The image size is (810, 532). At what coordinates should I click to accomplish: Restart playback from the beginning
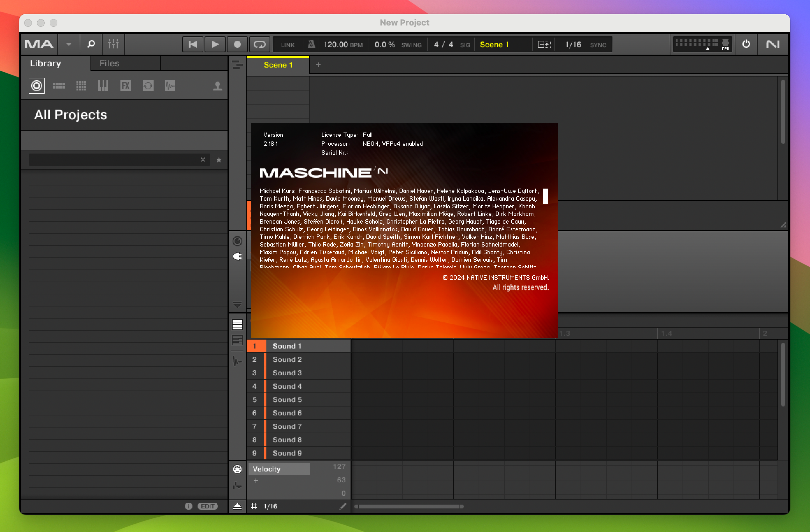193,45
